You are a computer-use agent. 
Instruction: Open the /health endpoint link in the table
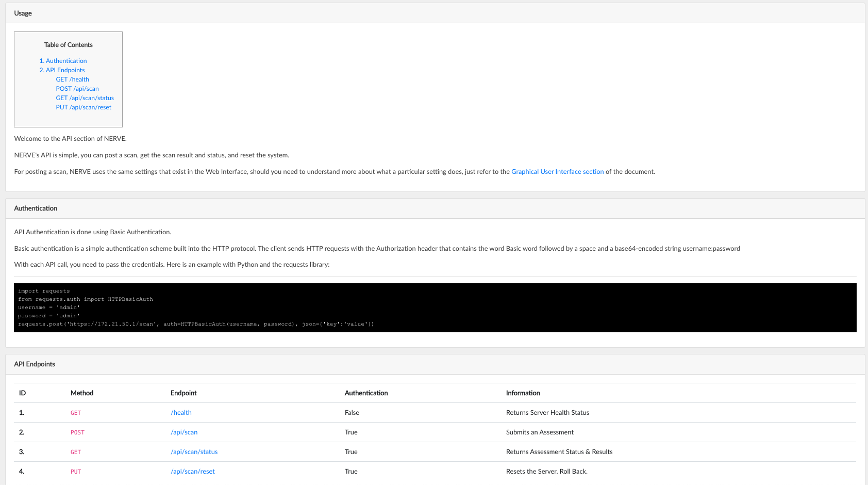tap(181, 413)
